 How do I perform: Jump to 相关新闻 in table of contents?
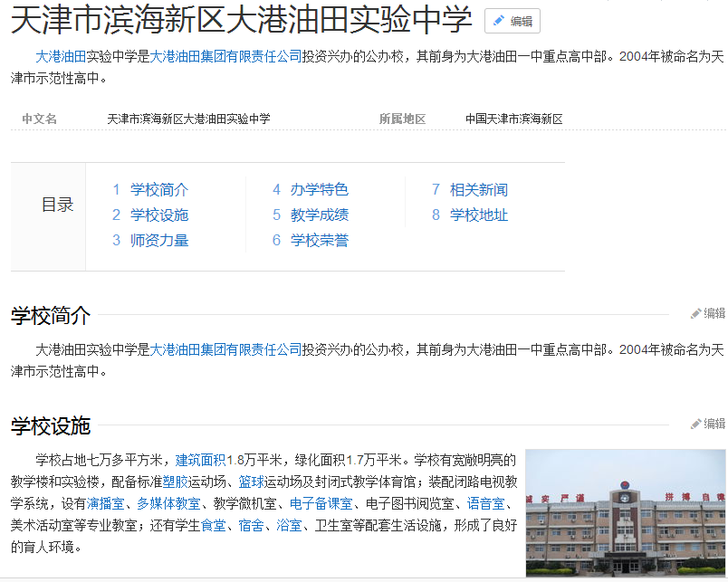click(x=479, y=189)
